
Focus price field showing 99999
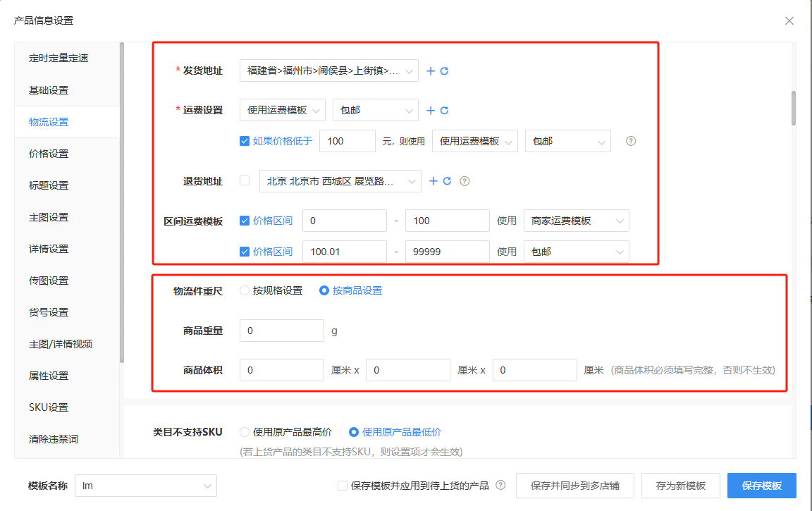click(x=448, y=252)
